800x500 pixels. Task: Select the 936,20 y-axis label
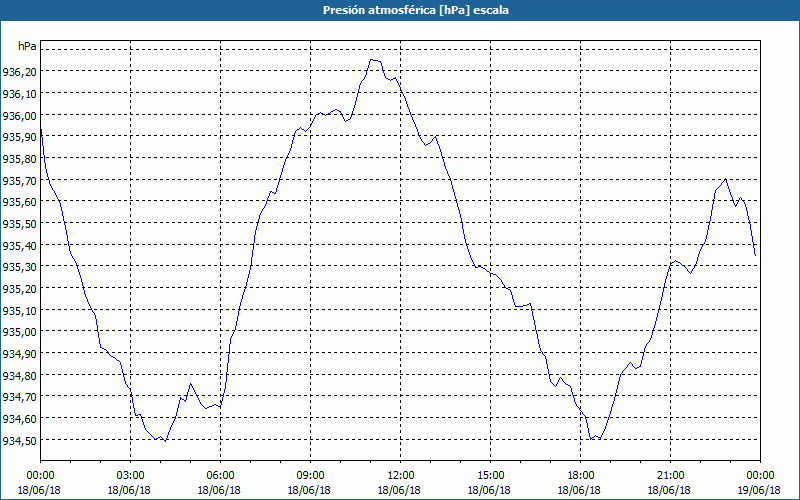[20, 72]
